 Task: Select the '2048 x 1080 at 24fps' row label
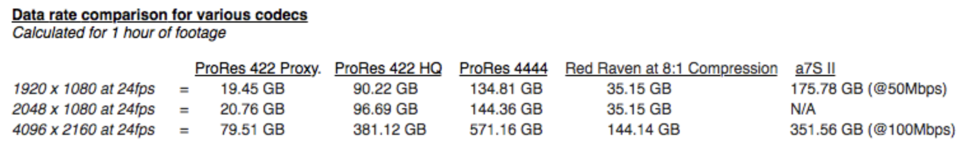pyautogui.click(x=84, y=109)
